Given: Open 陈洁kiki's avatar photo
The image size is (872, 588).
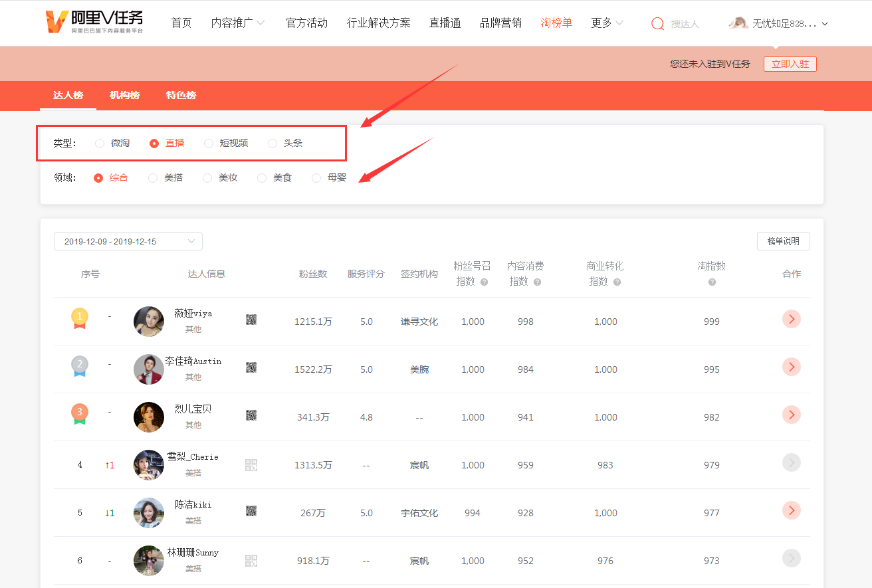Looking at the screenshot, I should tap(149, 513).
